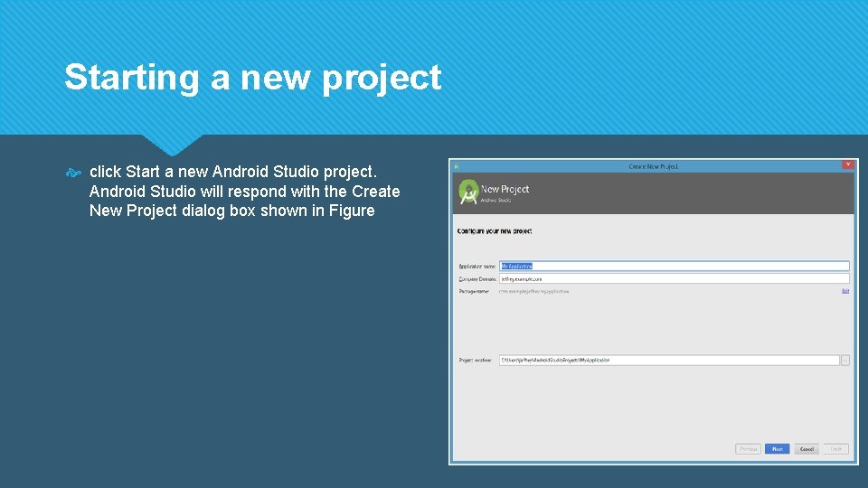The image size is (868, 488).
Task: Click the Finish button
Action: [x=835, y=449]
